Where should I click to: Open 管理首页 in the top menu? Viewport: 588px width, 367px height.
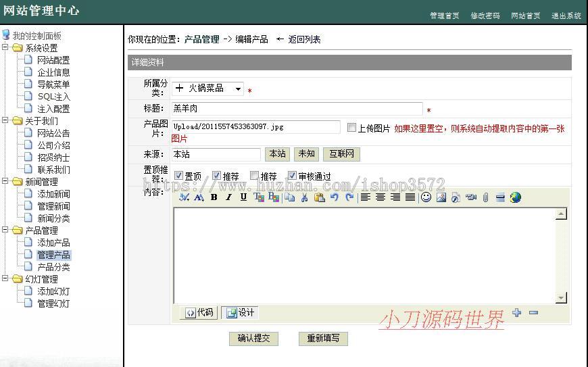[x=444, y=16]
